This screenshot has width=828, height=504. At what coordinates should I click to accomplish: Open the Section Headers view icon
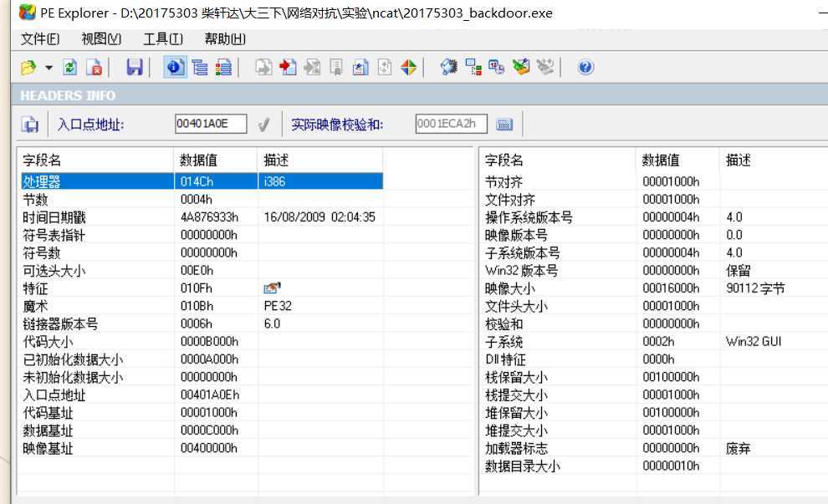(223, 68)
